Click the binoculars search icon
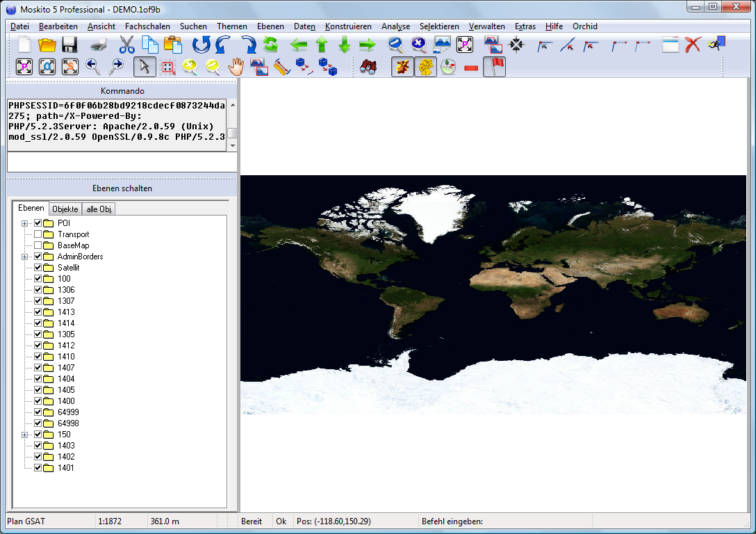 click(x=368, y=67)
